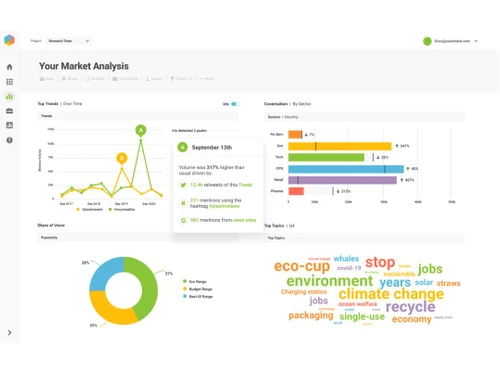Screen dimensions: 500x375
Task: Click 'recycle' in the word cloud
Action: (410, 307)
